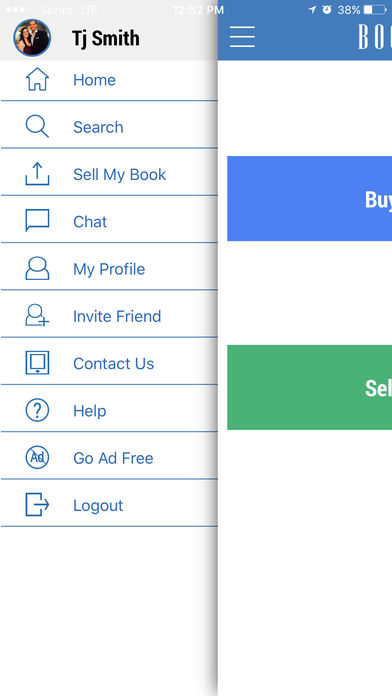Image resolution: width=392 pixels, height=696 pixels.
Task: Tap the Tj Smith username header
Action: coord(106,39)
